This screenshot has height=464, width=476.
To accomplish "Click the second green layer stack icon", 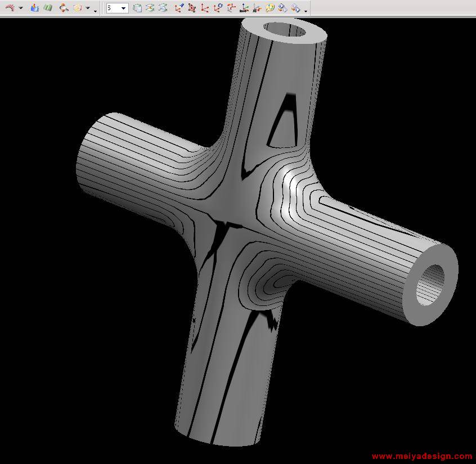I will (150, 8).
